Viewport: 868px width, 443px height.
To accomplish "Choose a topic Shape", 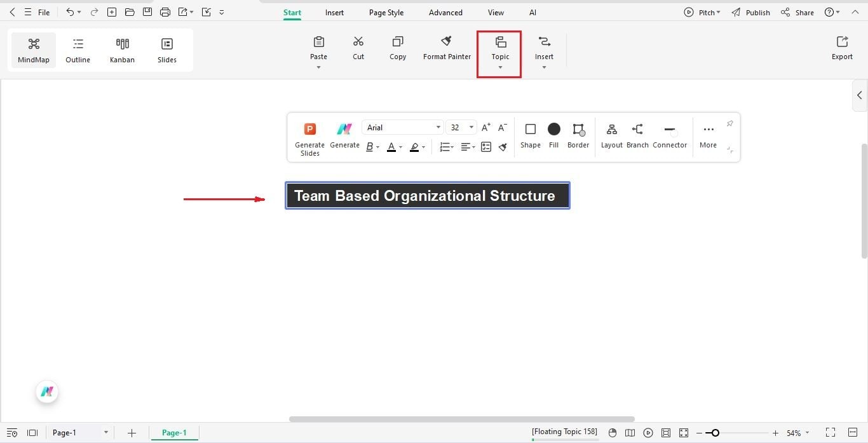I will [x=531, y=135].
